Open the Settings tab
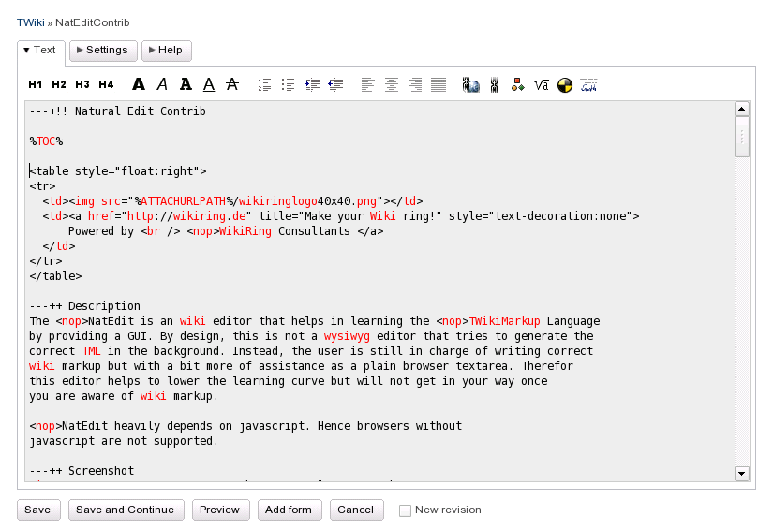773x532 pixels. click(x=103, y=51)
